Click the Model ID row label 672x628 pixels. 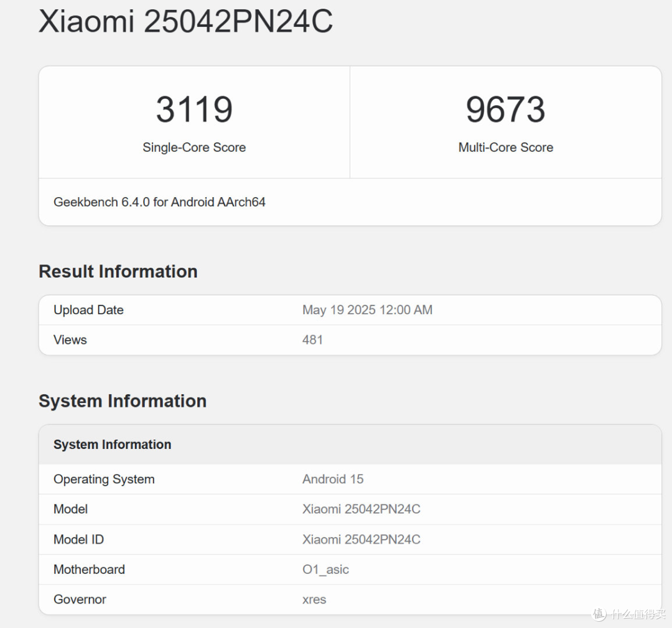[78, 539]
